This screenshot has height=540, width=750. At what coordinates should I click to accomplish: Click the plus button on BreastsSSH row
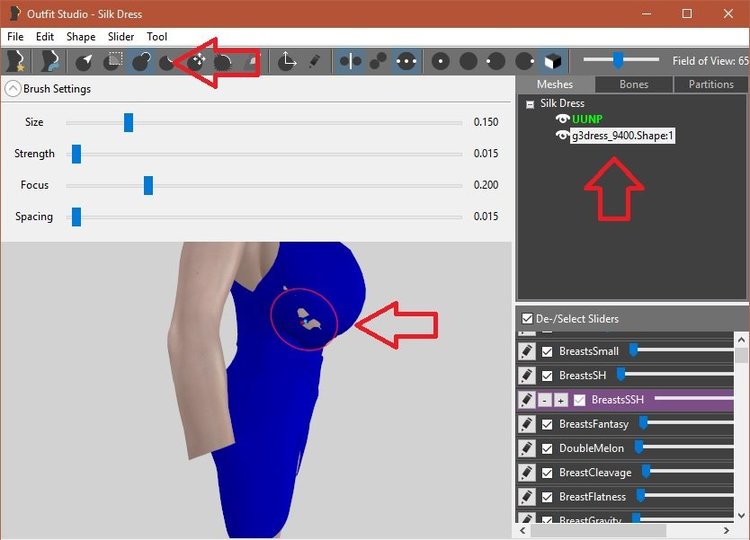point(561,400)
